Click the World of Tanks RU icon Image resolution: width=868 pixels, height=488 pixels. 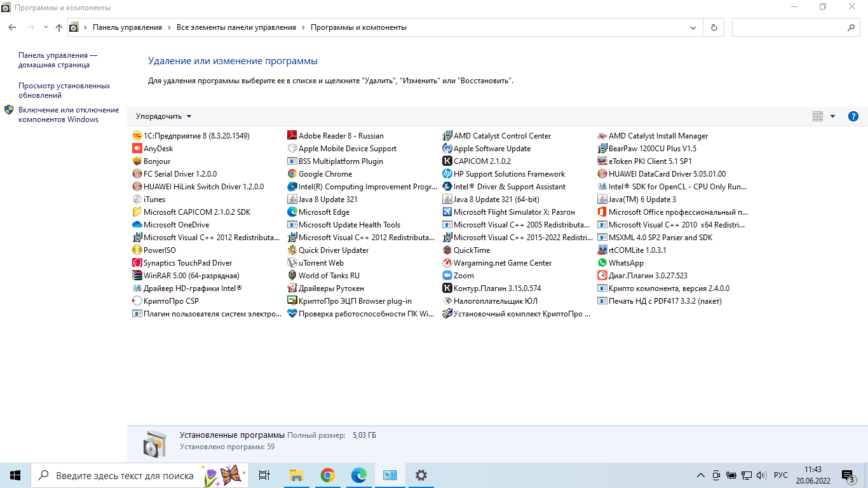coord(292,276)
